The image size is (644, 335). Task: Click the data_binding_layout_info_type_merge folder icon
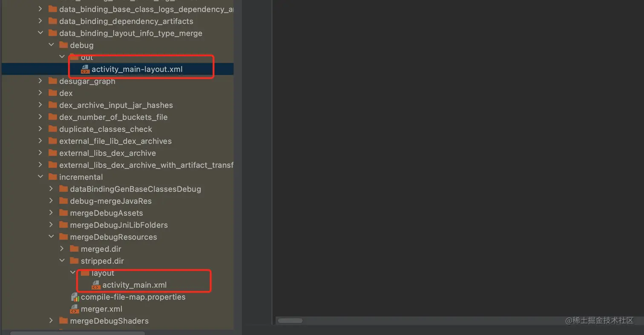(53, 33)
